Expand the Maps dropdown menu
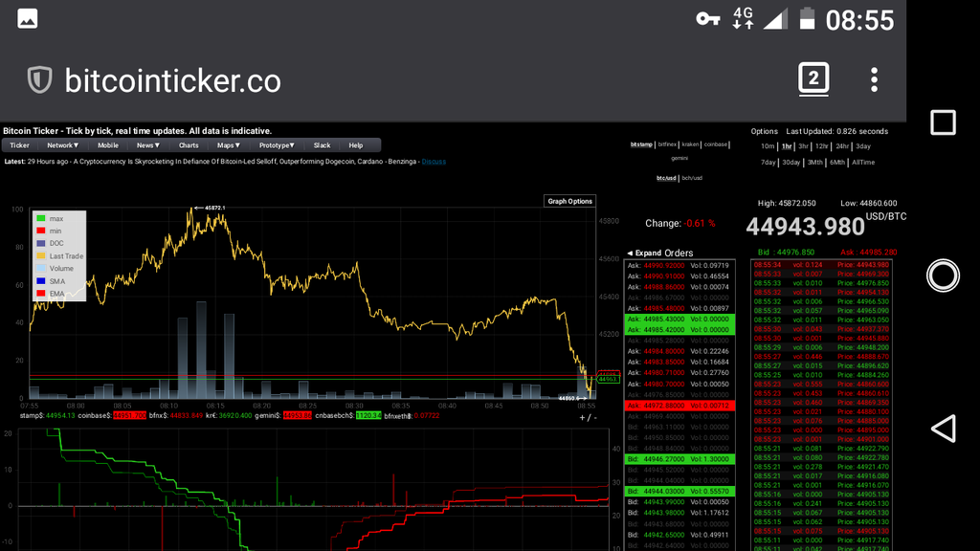The image size is (980, 551). click(228, 145)
